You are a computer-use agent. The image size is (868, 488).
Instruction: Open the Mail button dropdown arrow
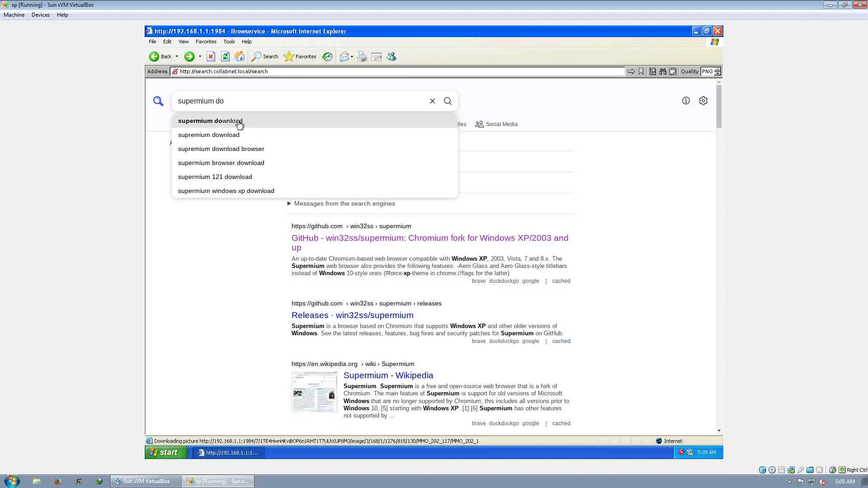(352, 57)
